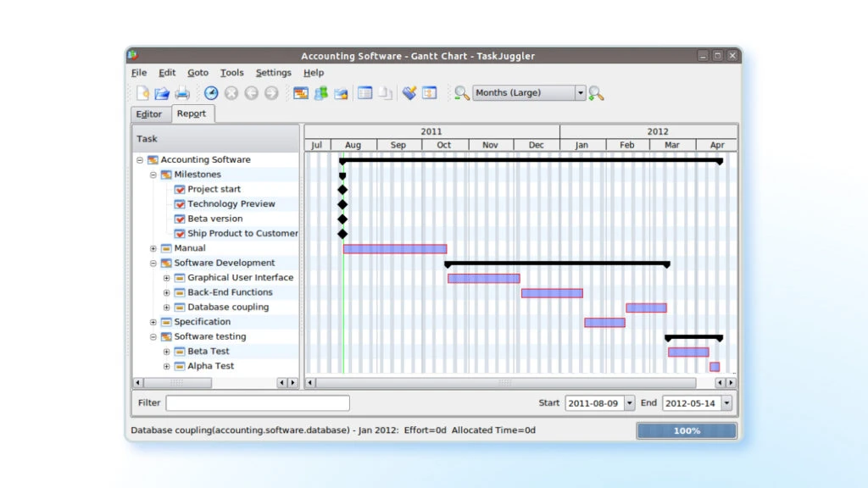Viewport: 868px width, 488px height.
Task: Open the Help menu
Action: pos(314,73)
